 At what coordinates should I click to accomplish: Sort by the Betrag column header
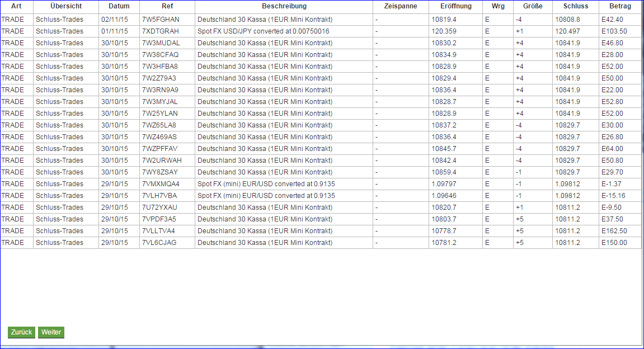click(620, 7)
